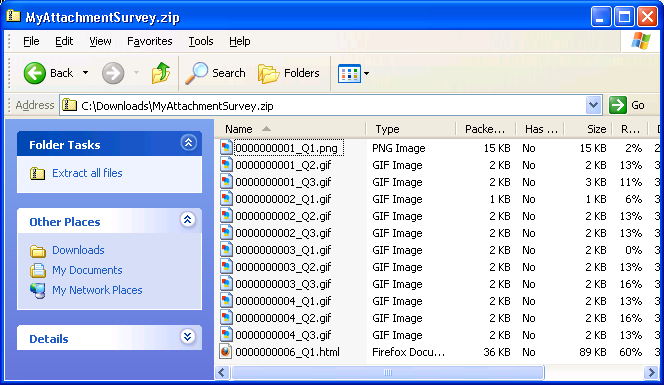Click the zip folder icon in title bar
This screenshot has width=664, height=385.
(13, 16)
